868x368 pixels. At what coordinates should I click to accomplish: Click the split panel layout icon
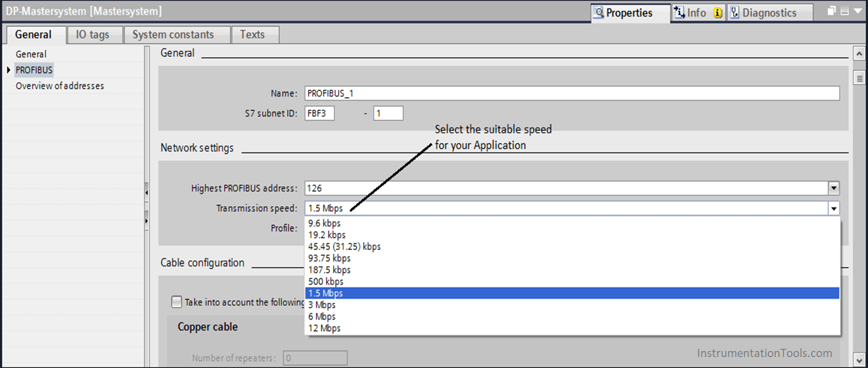(844, 11)
